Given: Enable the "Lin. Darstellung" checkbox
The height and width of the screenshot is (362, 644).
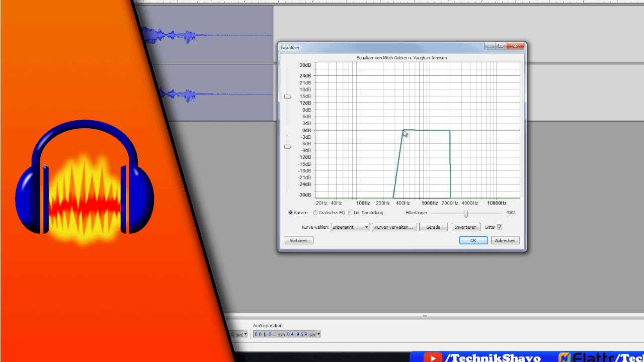Looking at the screenshot, I should pos(350,212).
